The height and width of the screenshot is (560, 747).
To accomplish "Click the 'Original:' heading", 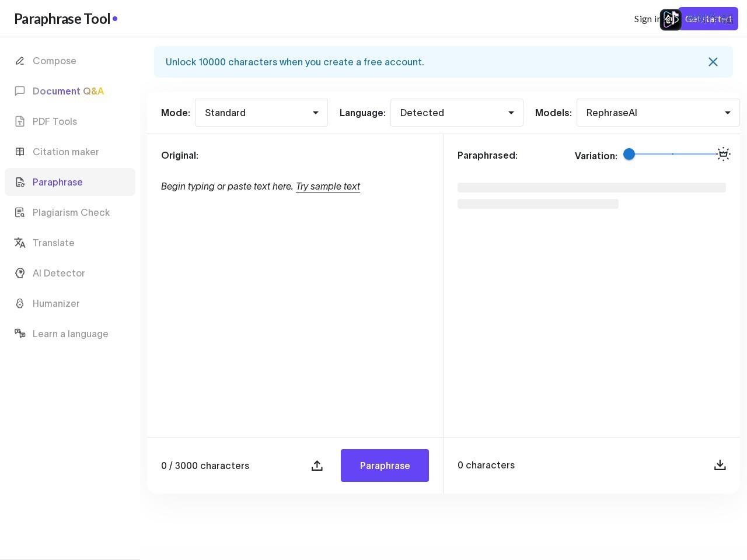I will point(180,155).
